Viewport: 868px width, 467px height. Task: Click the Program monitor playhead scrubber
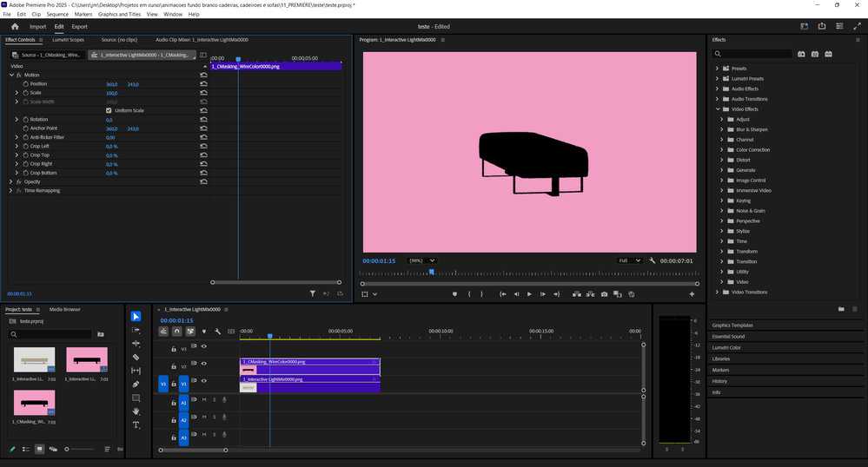(432, 273)
